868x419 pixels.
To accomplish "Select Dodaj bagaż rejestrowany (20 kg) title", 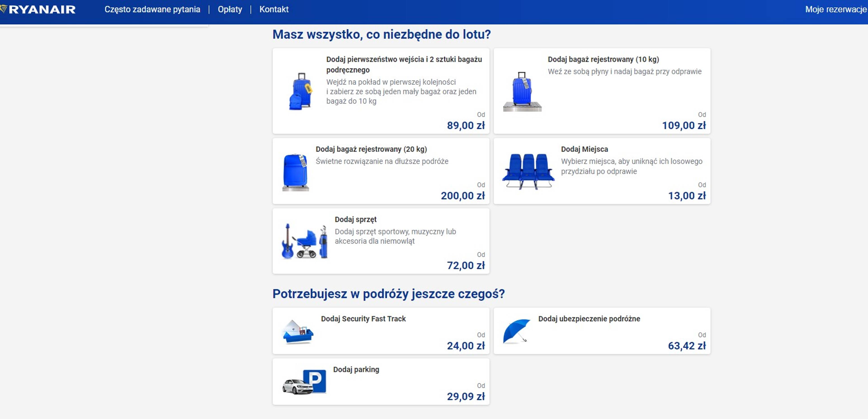I will [371, 149].
